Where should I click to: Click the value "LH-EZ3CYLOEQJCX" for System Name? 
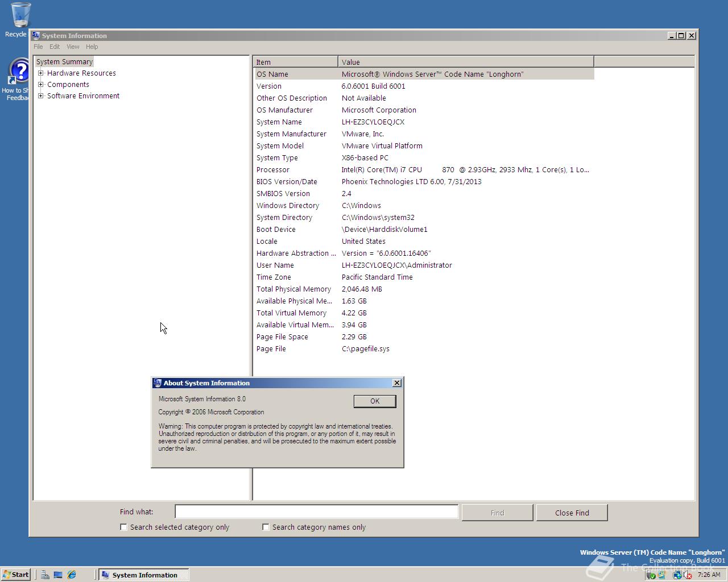(x=373, y=122)
